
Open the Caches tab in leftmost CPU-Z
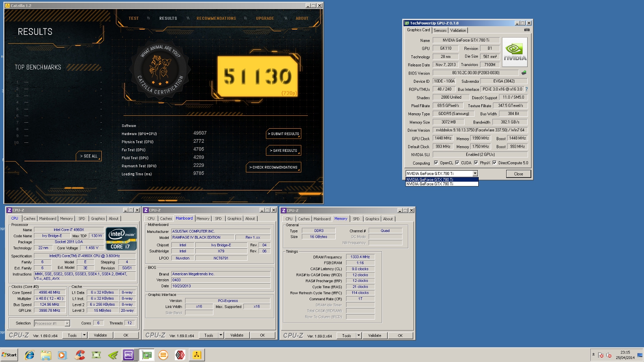click(x=30, y=219)
